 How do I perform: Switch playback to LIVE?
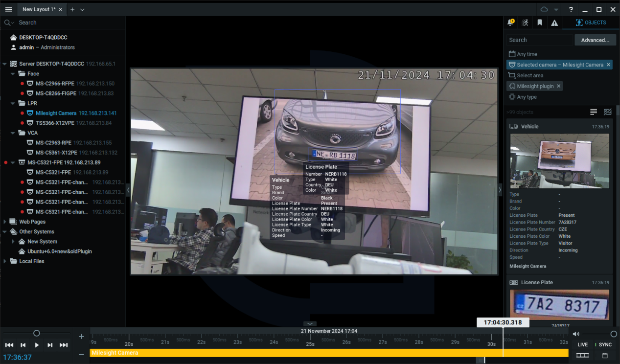(582, 344)
